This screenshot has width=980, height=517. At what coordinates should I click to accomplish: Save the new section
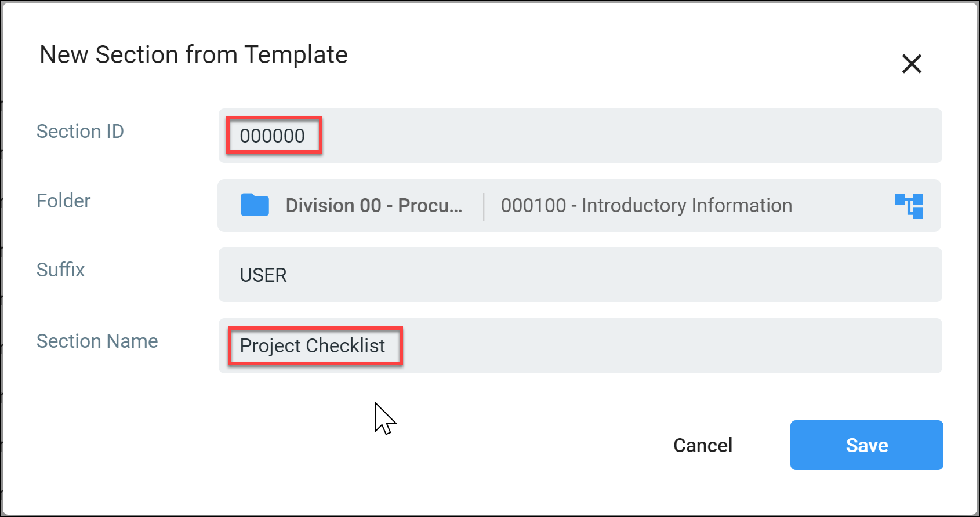tap(866, 445)
